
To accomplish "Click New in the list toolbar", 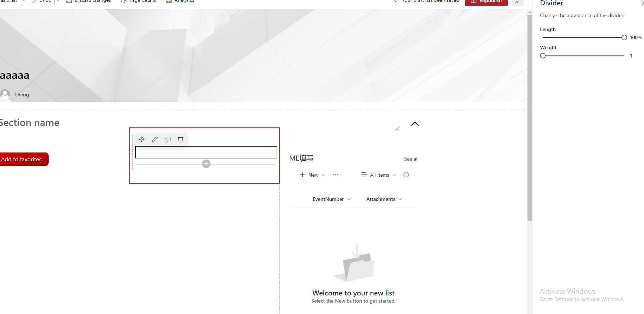I will [x=313, y=175].
